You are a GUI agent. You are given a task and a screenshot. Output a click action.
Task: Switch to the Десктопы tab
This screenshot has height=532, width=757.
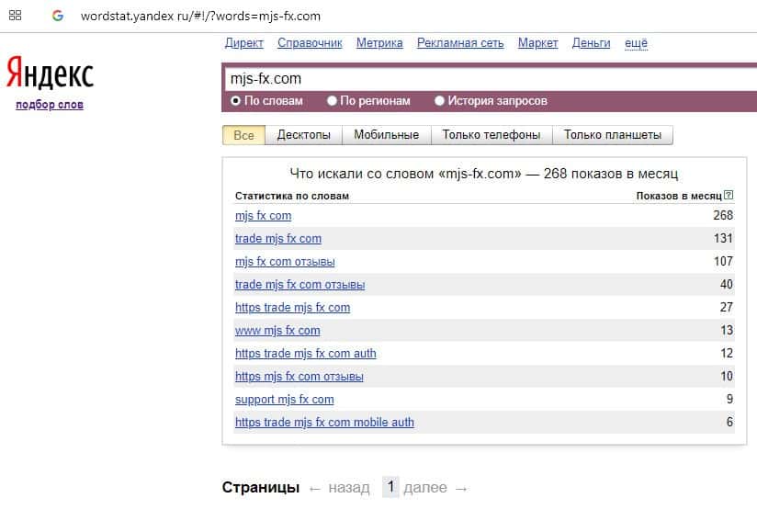click(303, 135)
